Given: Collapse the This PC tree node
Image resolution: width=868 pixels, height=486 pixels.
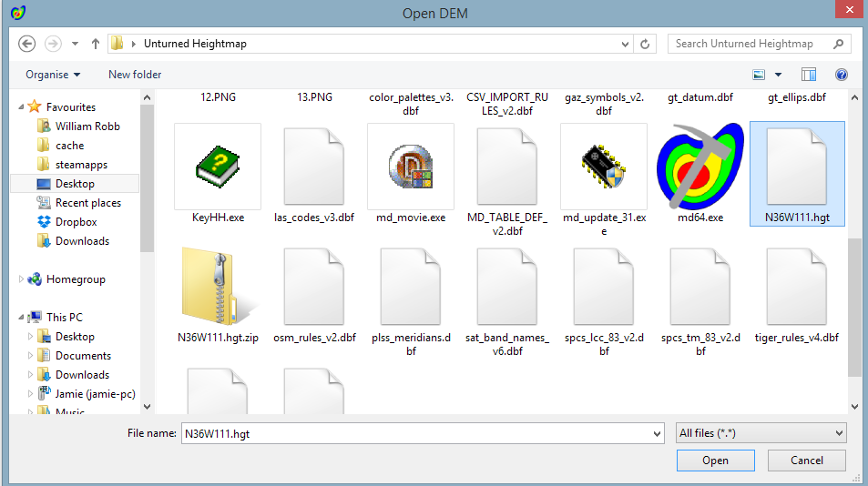Looking at the screenshot, I should point(21,318).
